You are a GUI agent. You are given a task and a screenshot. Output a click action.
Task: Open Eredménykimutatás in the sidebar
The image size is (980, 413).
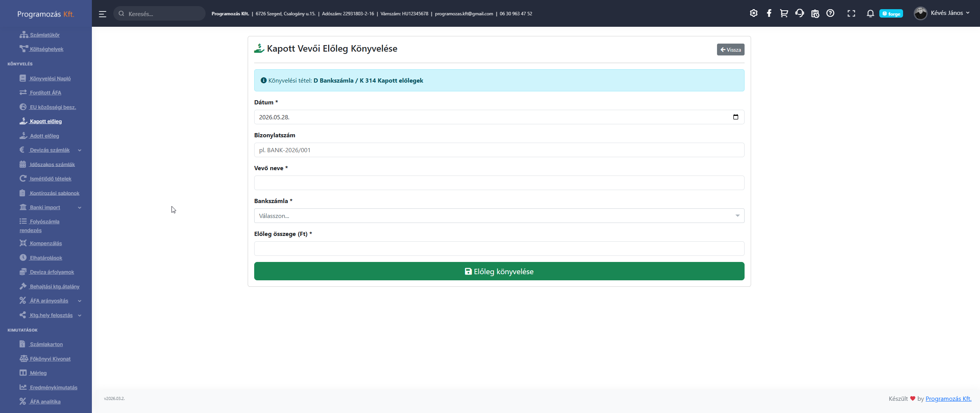(49, 387)
